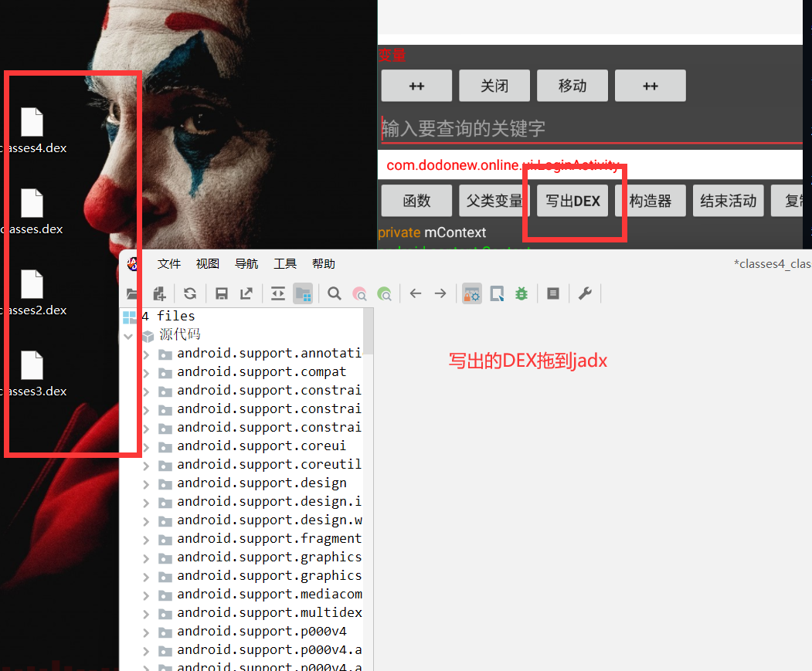
Task: Click the ++ button right of 移动
Action: click(651, 86)
